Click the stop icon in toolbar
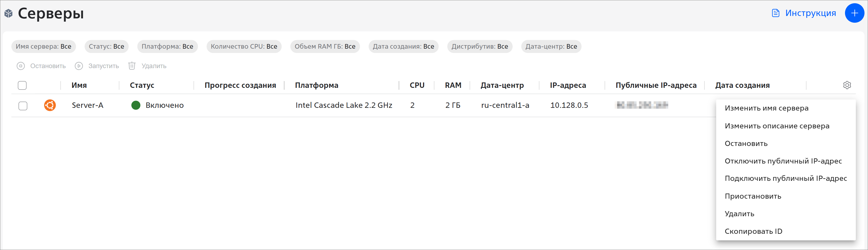Viewport: 868px width, 250px height. click(x=21, y=66)
